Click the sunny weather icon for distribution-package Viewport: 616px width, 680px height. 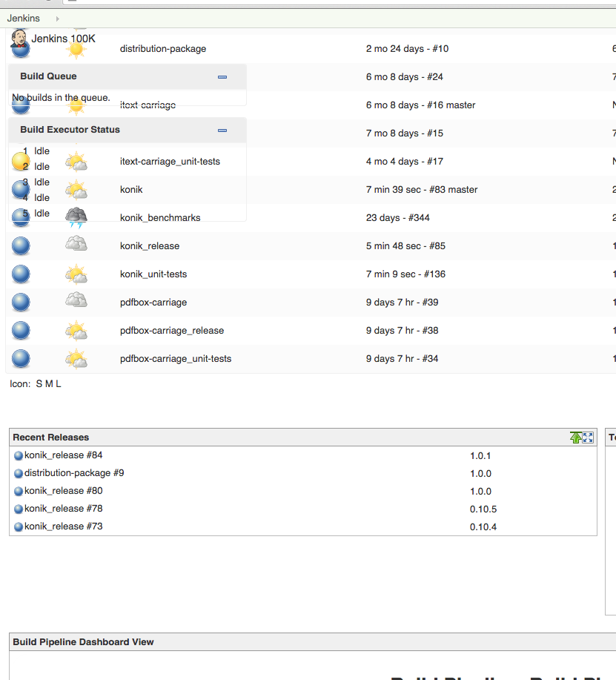coord(76,49)
